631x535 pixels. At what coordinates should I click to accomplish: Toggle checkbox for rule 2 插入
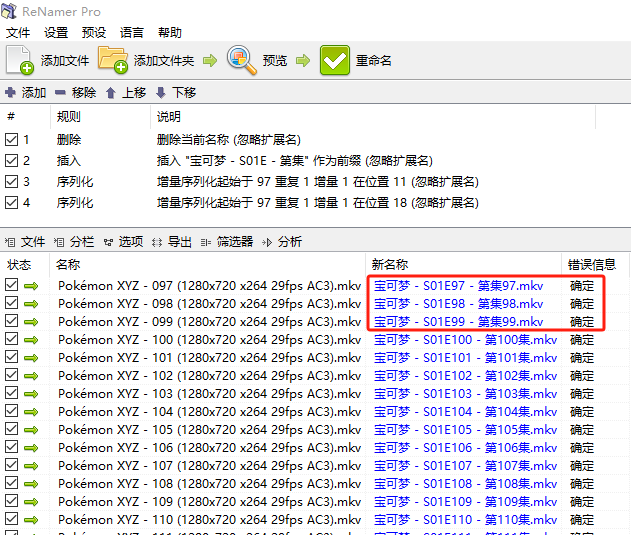coord(11,161)
